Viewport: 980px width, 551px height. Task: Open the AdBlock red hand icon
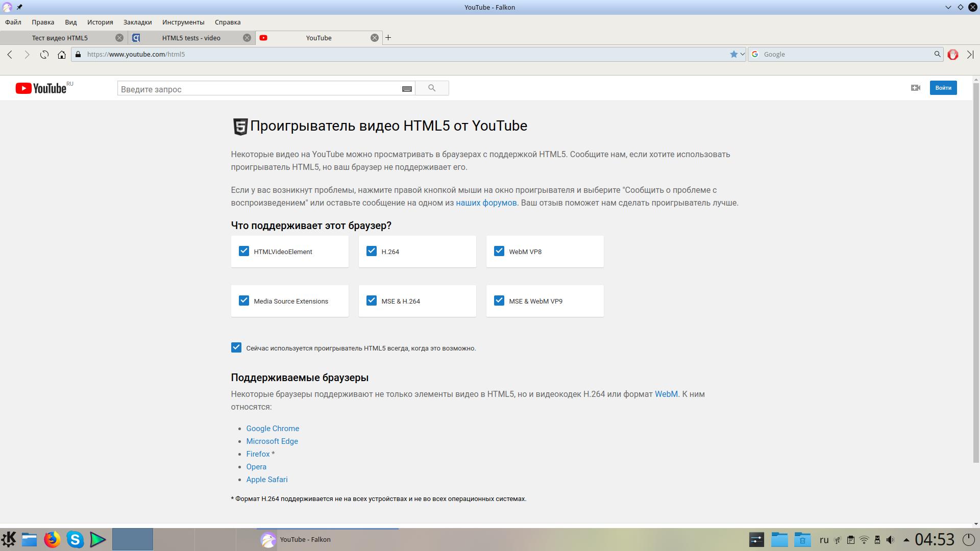pos(952,55)
